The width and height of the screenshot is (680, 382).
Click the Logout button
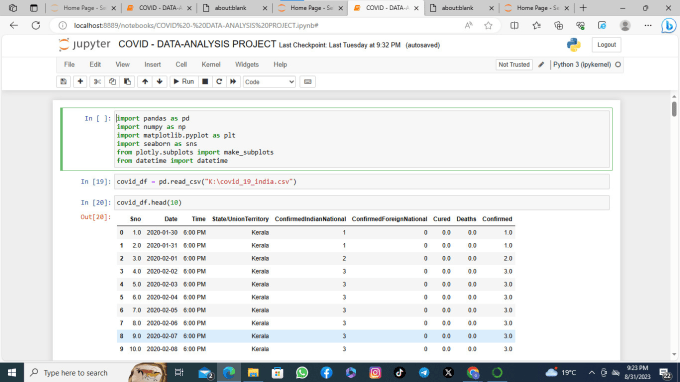point(606,45)
